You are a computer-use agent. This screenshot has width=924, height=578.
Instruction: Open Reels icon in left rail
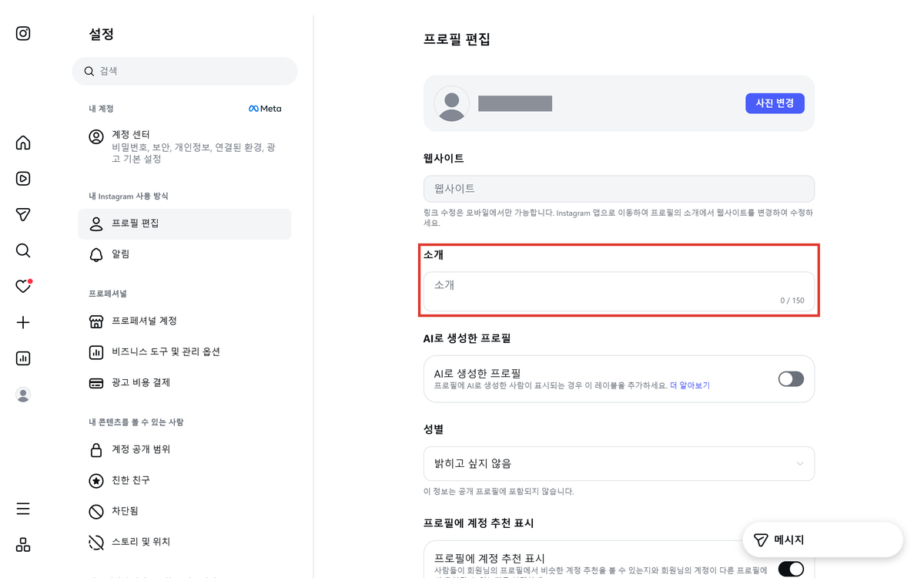[x=23, y=179]
